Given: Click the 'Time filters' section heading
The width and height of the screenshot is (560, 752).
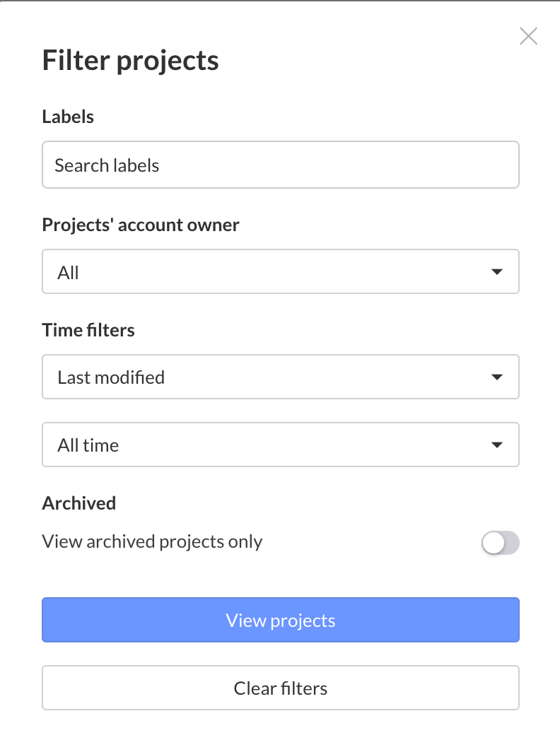Looking at the screenshot, I should tap(88, 329).
